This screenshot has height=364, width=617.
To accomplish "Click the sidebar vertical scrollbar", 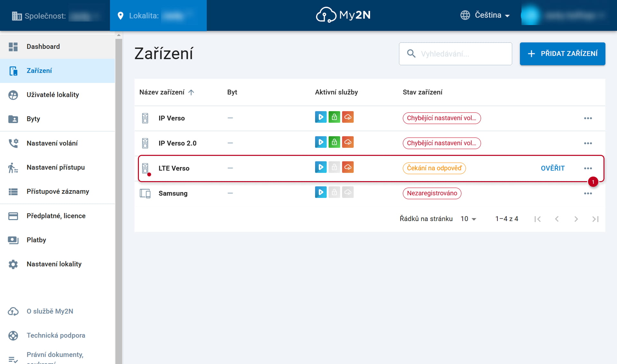I will coord(119,201).
